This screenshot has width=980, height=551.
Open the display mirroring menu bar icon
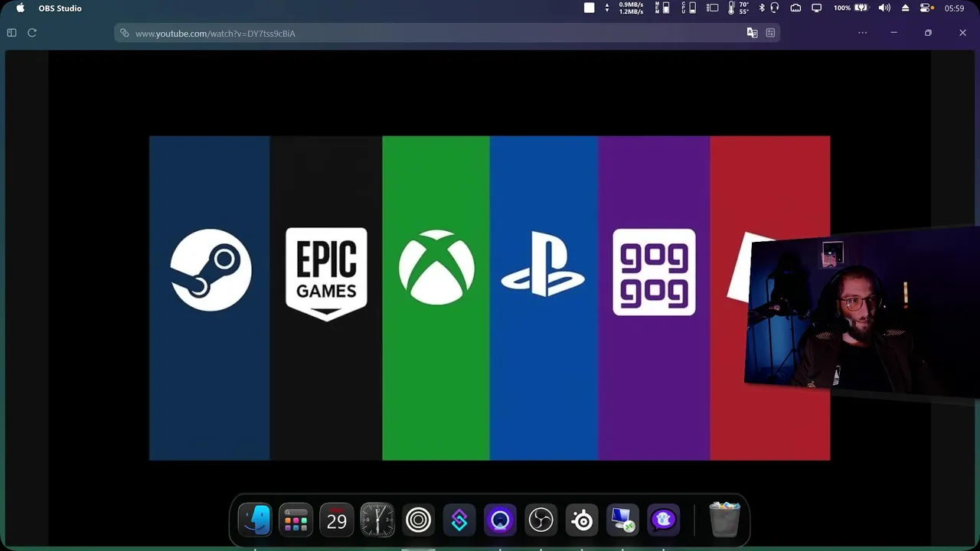pos(817,8)
